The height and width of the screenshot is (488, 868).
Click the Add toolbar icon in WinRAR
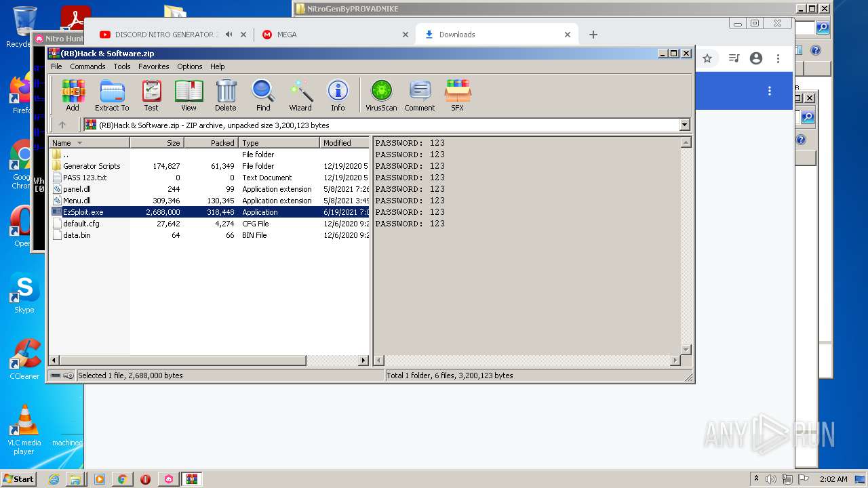tap(72, 95)
